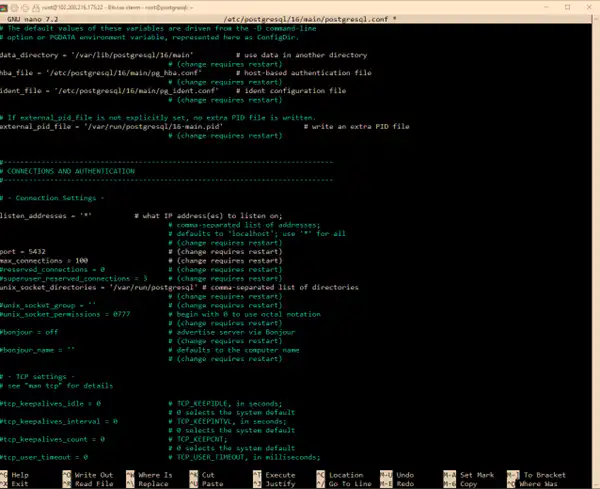This screenshot has width=600, height=489.
Task: Click the Go To Line shortcut label
Action: click(x=349, y=483)
